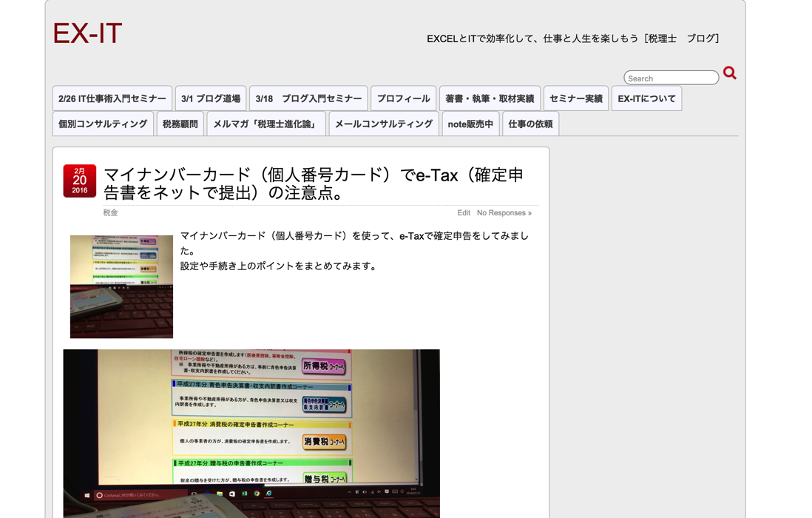Viewport: 812px width, 518px height.
Task: Open the 仕事の依頼 menu item
Action: point(530,124)
